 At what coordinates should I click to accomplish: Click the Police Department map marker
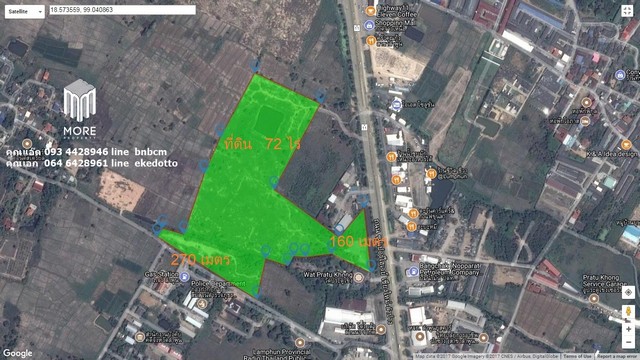pos(202,304)
